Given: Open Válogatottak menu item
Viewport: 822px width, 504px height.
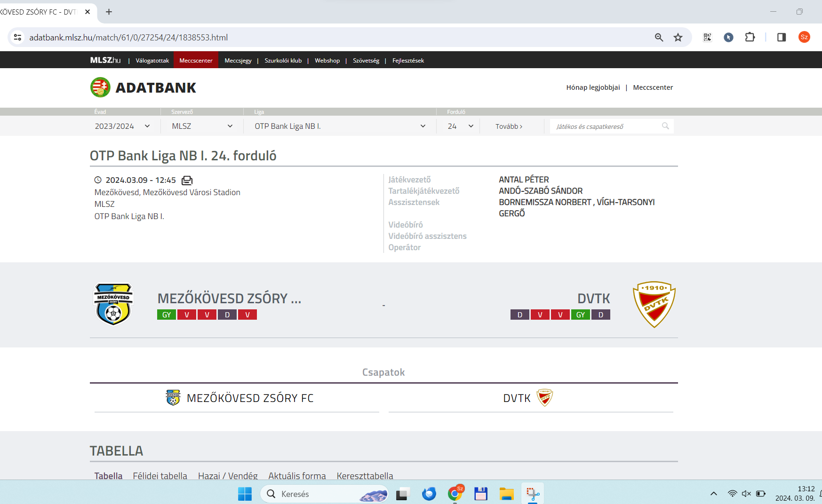Looking at the screenshot, I should [x=152, y=60].
